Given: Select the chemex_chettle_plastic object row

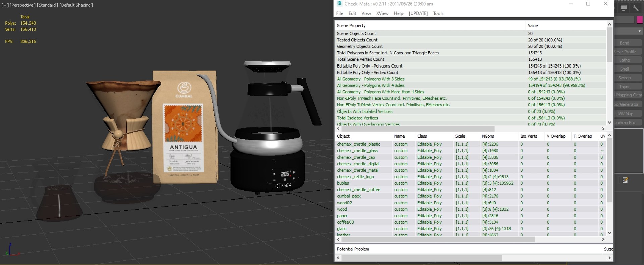Looking at the screenshot, I should point(470,144).
